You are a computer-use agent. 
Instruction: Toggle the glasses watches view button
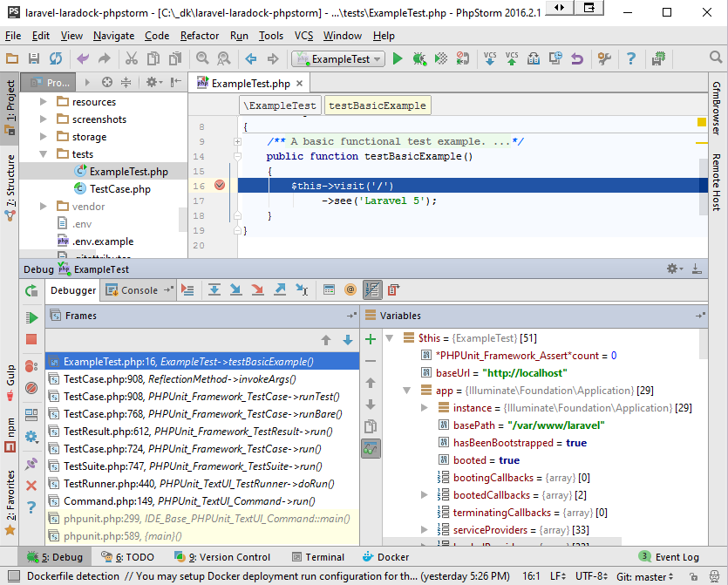(x=371, y=448)
